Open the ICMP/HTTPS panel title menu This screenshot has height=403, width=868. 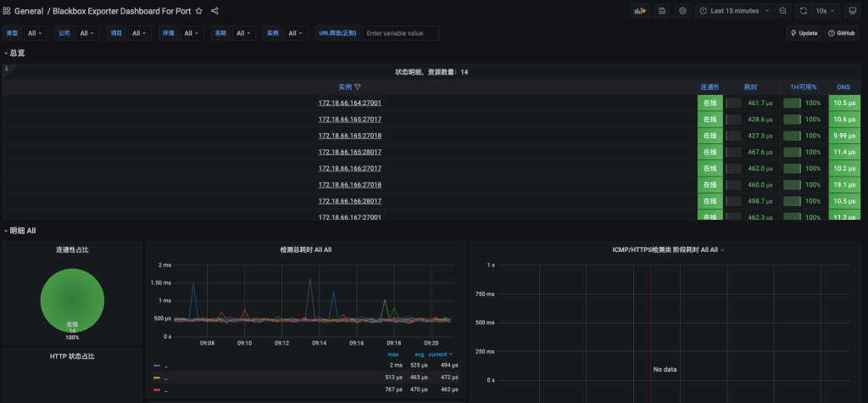pos(668,250)
